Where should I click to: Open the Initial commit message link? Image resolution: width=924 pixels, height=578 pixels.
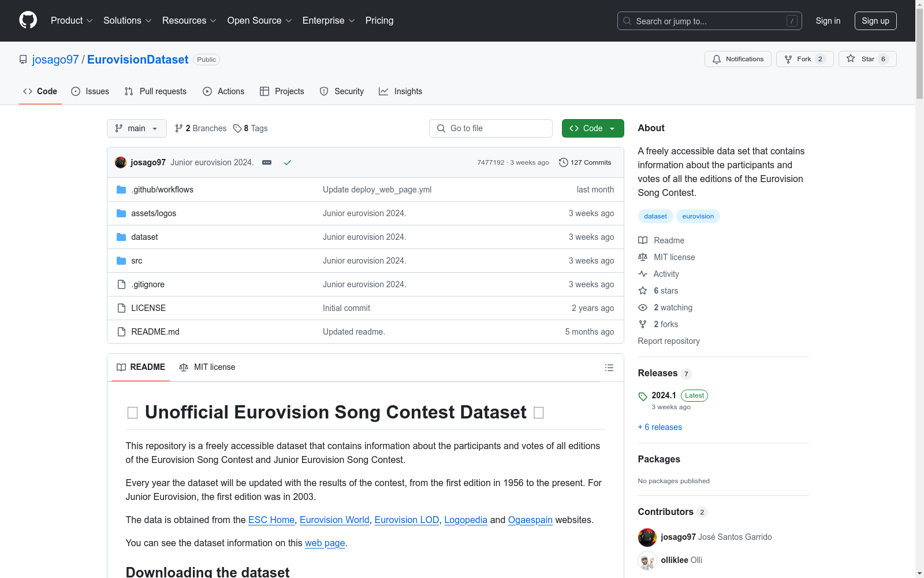[x=346, y=308]
